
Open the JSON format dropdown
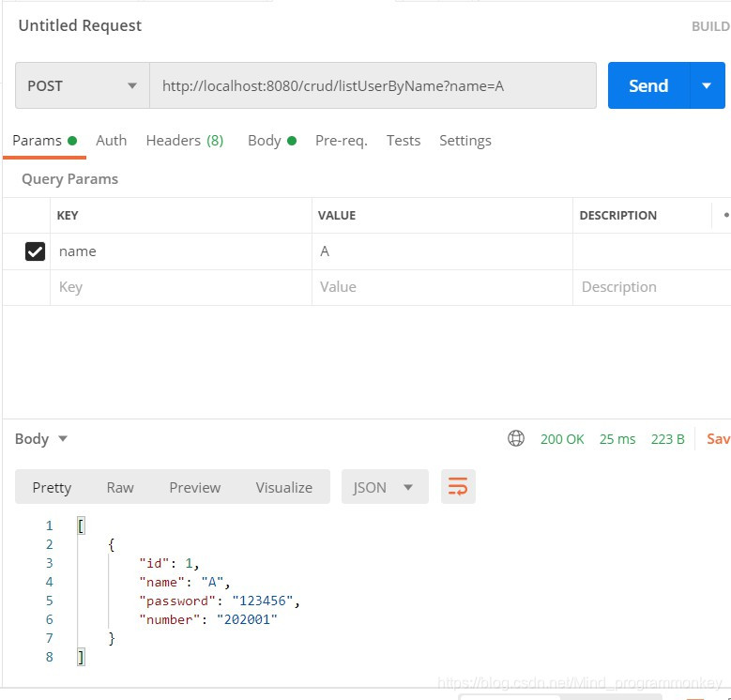(385, 487)
